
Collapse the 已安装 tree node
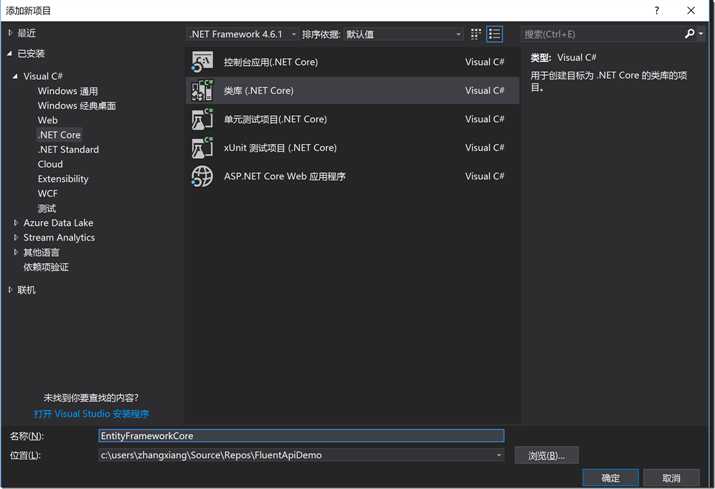10,53
